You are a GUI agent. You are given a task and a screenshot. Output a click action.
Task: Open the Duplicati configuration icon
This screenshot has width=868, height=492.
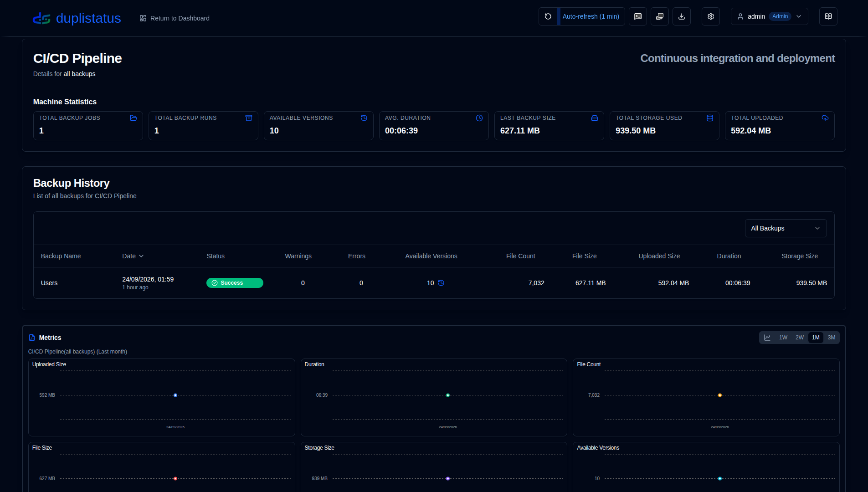(660, 16)
